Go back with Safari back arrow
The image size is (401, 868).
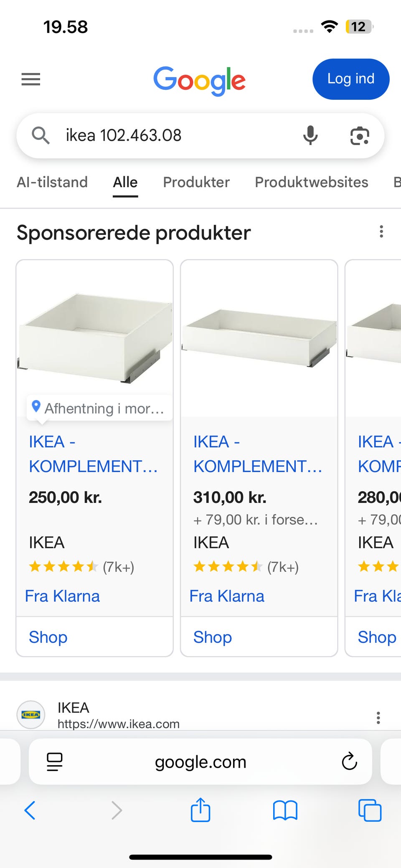click(30, 810)
